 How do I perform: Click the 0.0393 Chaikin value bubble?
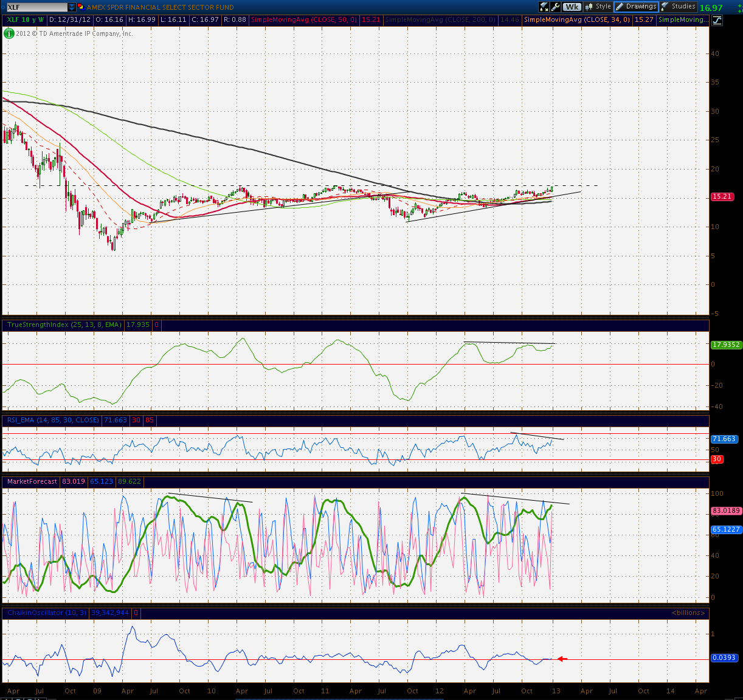(724, 658)
